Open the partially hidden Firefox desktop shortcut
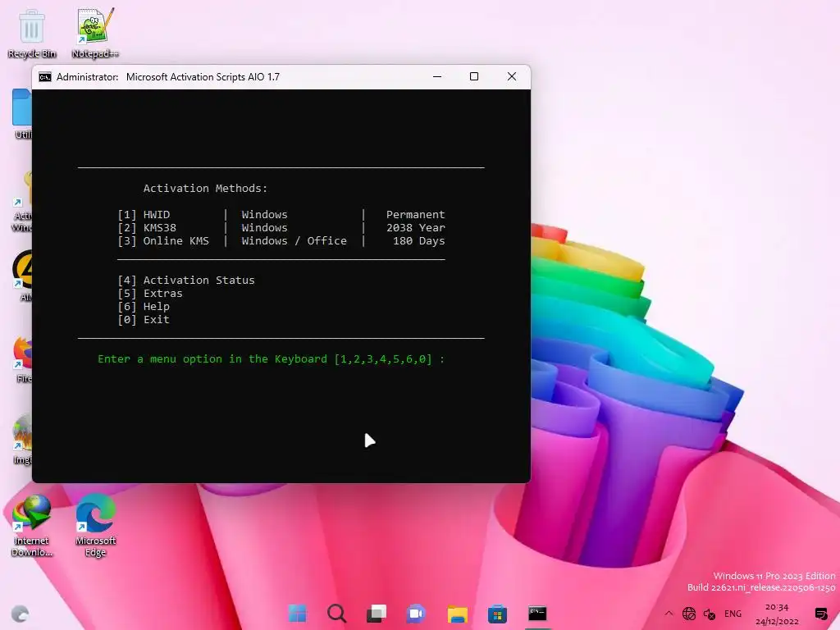840x630 pixels. [22, 359]
